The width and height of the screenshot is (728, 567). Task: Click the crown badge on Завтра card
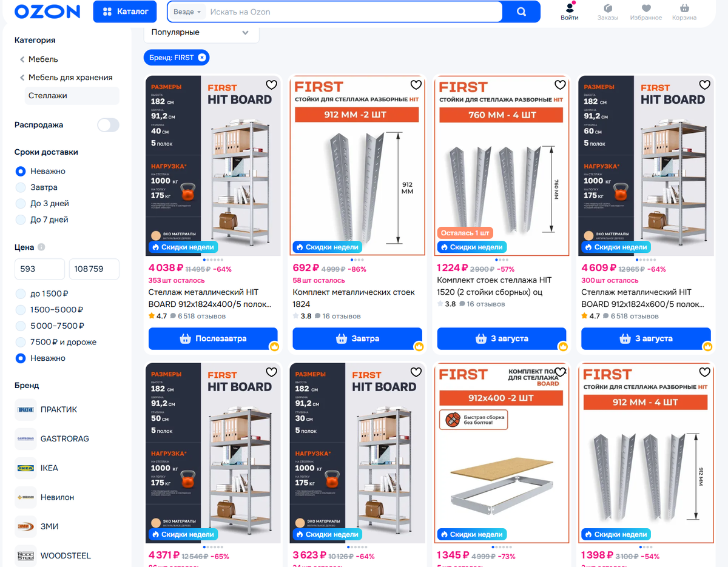point(419,347)
